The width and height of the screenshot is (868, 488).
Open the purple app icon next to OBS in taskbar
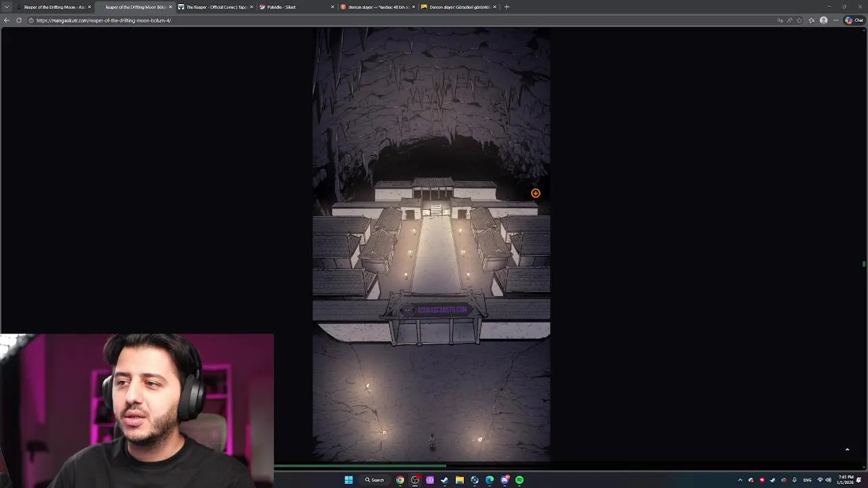coord(430,480)
